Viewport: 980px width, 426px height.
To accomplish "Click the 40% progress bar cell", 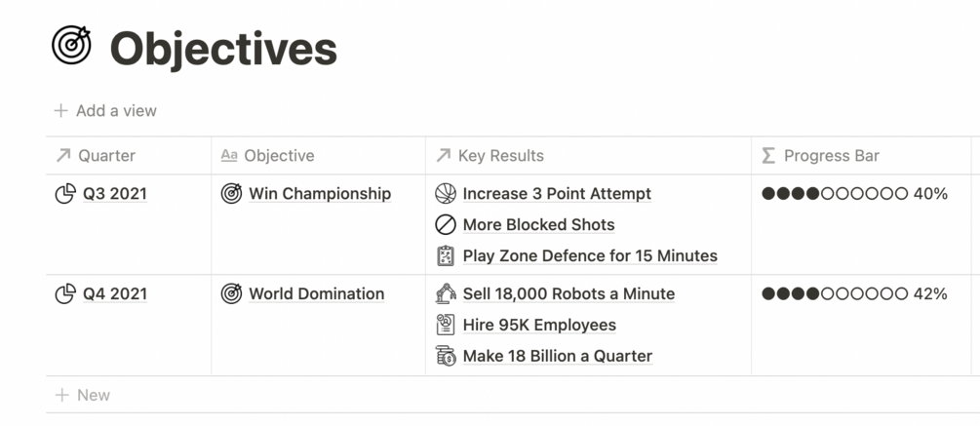I will [861, 225].
